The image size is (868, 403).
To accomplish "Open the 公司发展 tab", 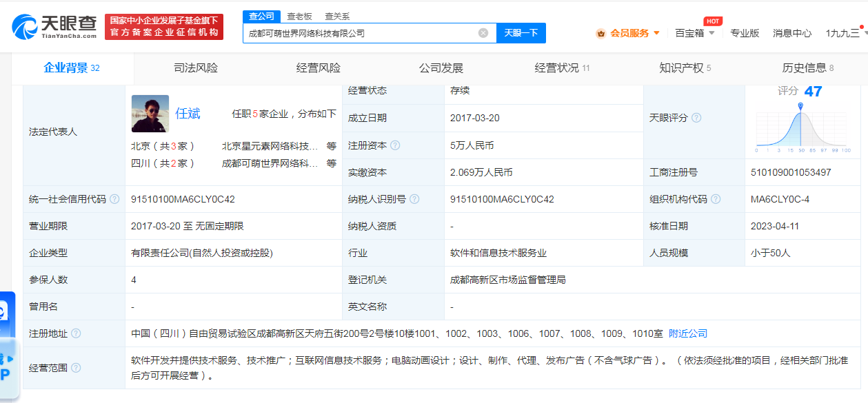I will pos(441,68).
